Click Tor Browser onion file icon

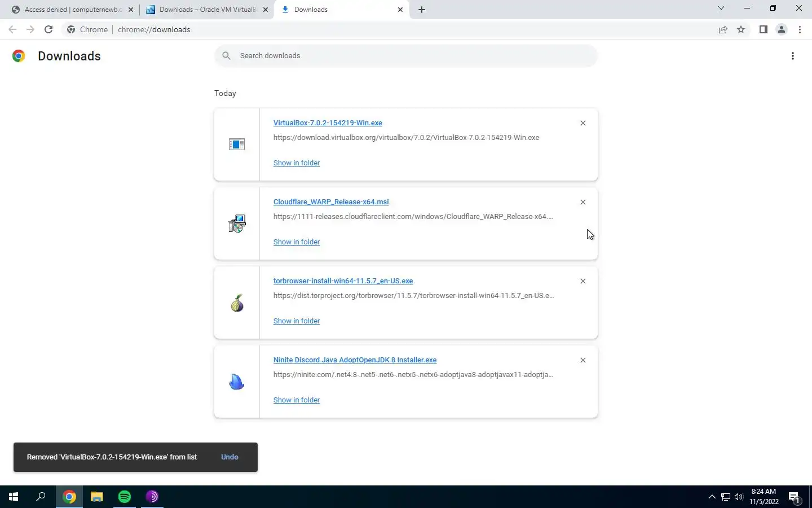click(x=237, y=303)
